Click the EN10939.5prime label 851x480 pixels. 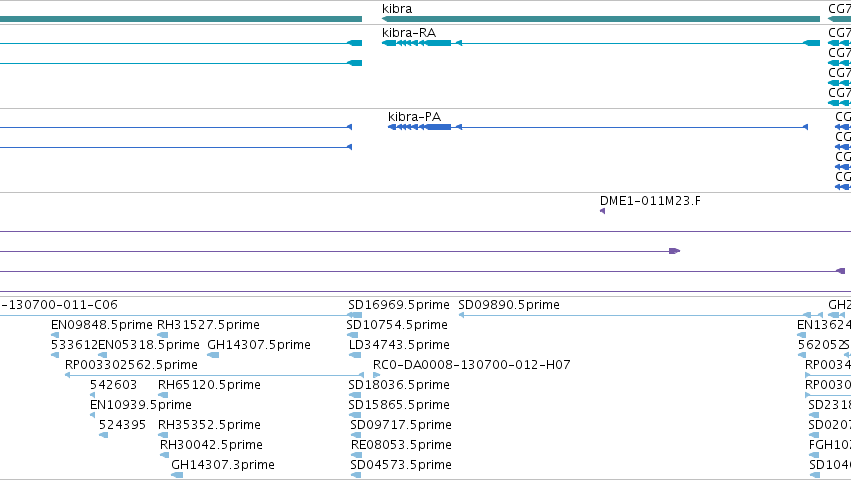tap(141, 405)
